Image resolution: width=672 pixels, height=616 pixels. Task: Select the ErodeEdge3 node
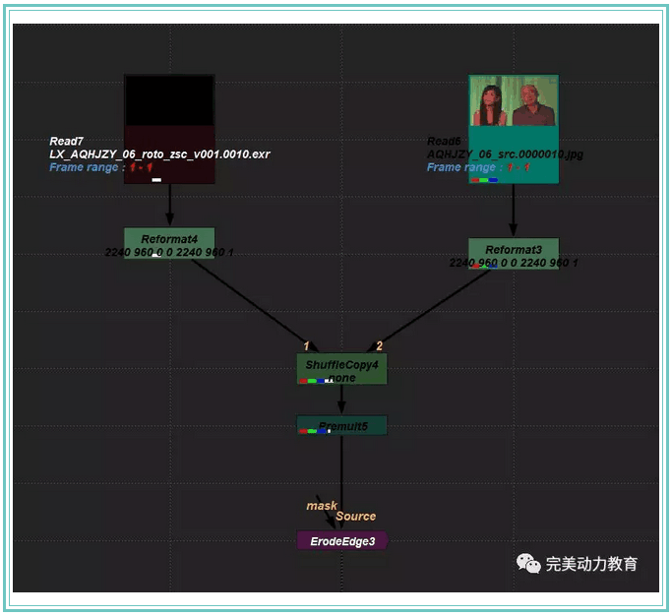[342, 541]
